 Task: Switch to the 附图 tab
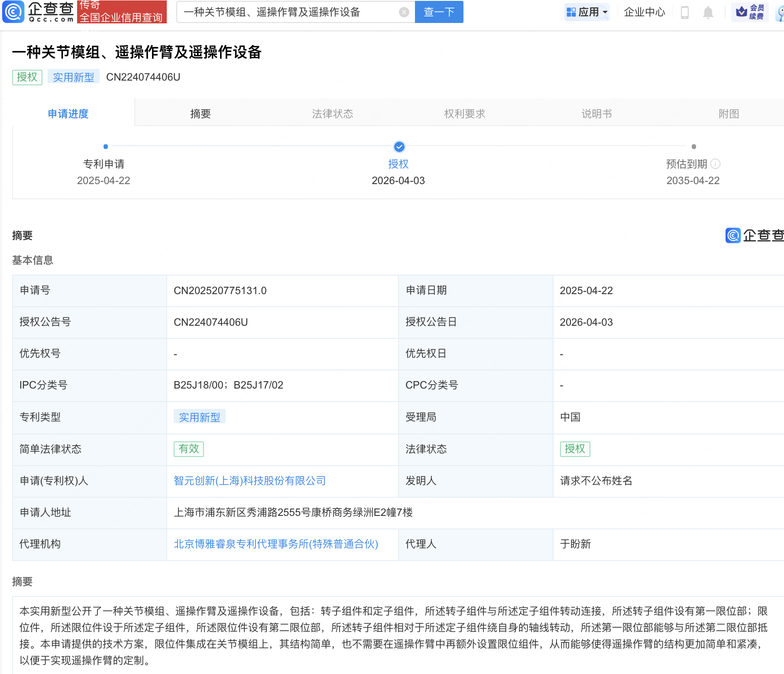click(728, 113)
